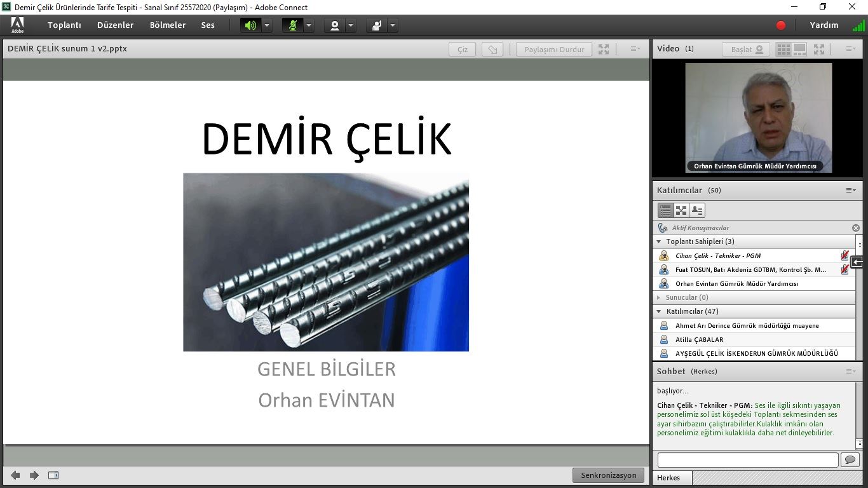868x488 pixels.
Task: Go to previous slide arrow
Action: pos(15,475)
